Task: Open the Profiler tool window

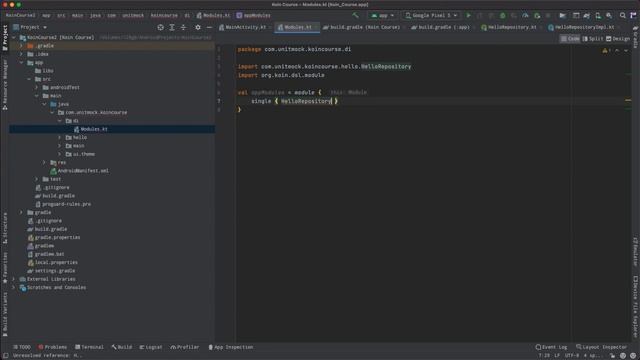Action: click(185, 347)
